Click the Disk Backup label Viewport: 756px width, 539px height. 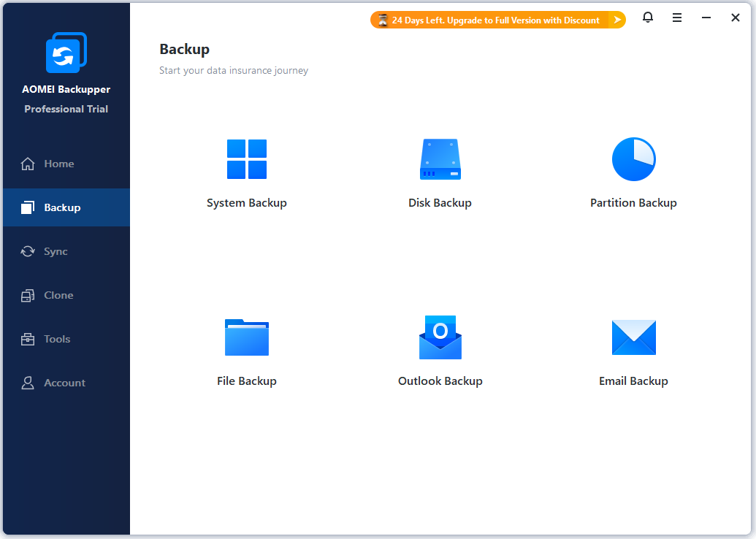[x=440, y=203]
